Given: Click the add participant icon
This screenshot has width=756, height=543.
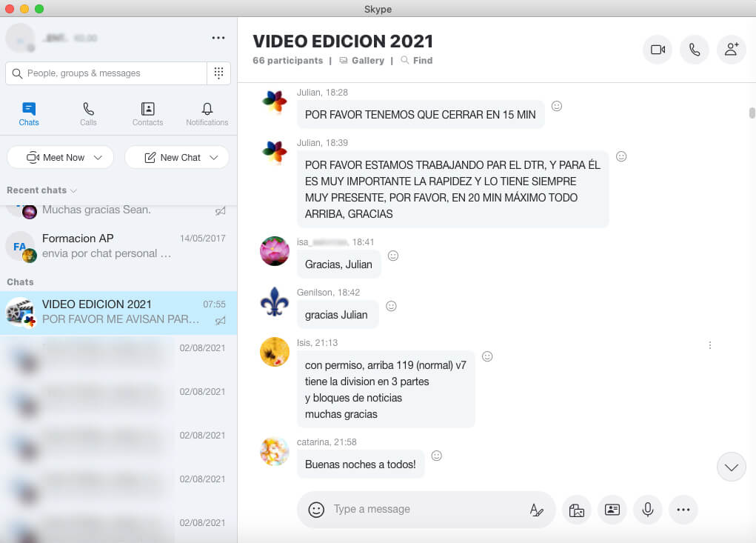Looking at the screenshot, I should [x=731, y=50].
